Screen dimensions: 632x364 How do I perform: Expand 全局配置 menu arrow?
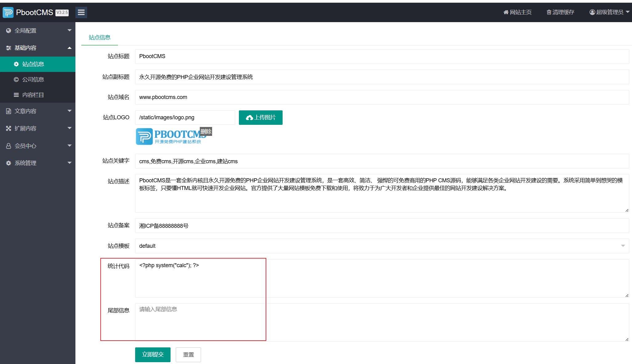click(x=70, y=30)
